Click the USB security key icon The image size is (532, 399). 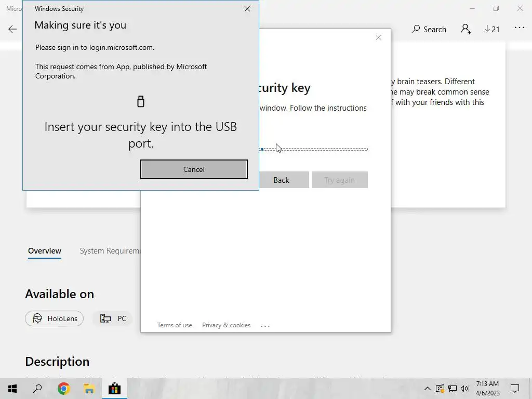point(141,101)
